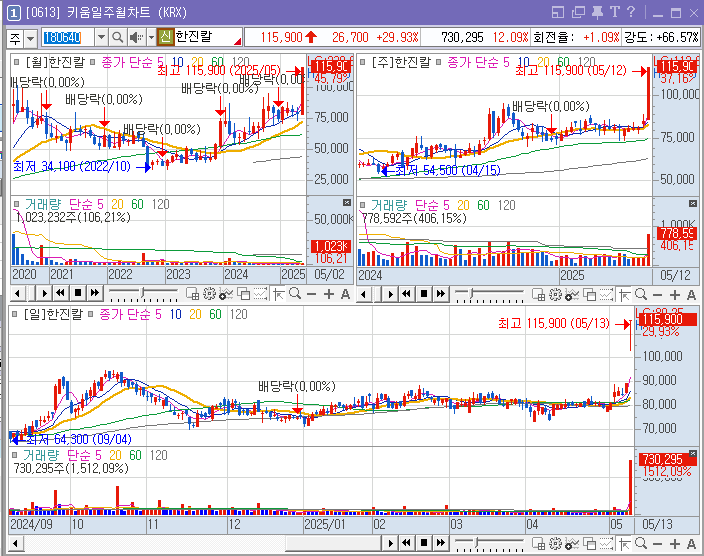Screen dimensions: 704x556
Task: Toggle the [일]한진칼 legend marker
Action: (x=15, y=314)
